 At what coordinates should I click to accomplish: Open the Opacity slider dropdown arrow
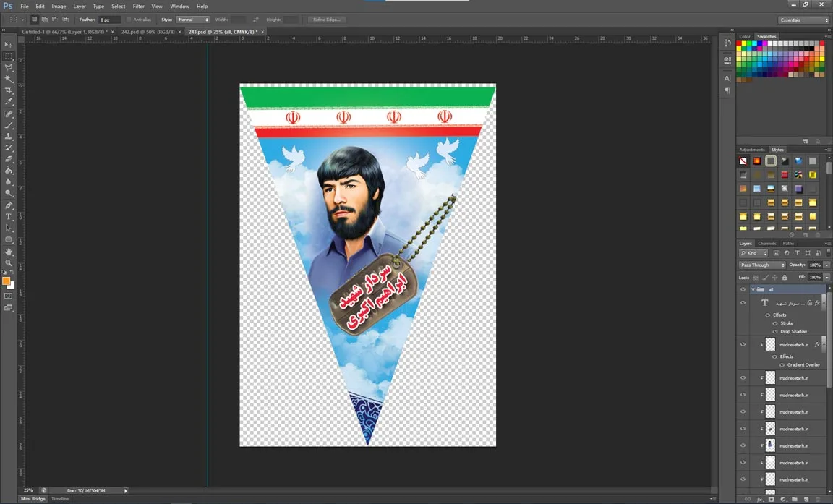[x=826, y=265]
